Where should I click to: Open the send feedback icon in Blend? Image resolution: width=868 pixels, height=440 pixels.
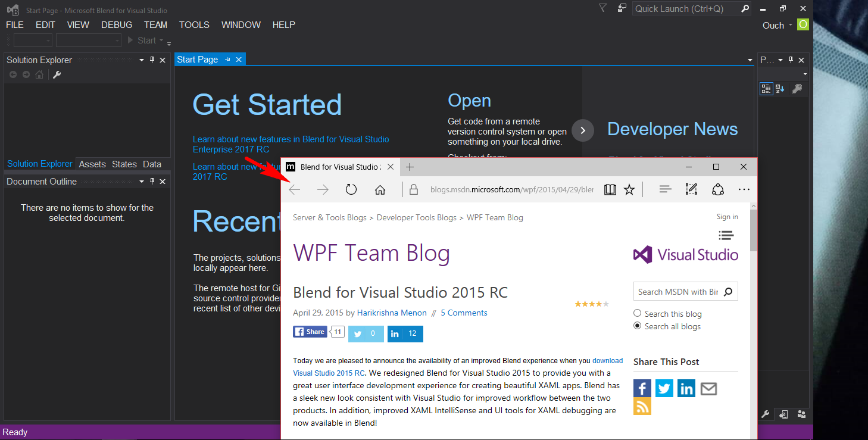coord(622,8)
